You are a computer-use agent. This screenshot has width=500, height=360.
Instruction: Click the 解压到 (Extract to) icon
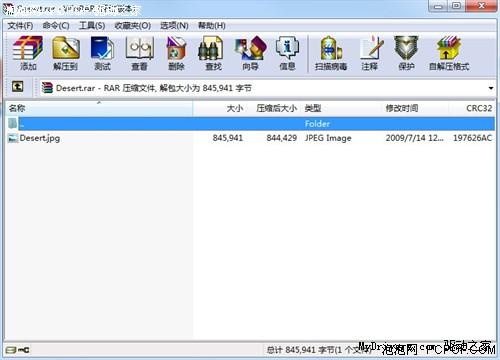(x=66, y=49)
